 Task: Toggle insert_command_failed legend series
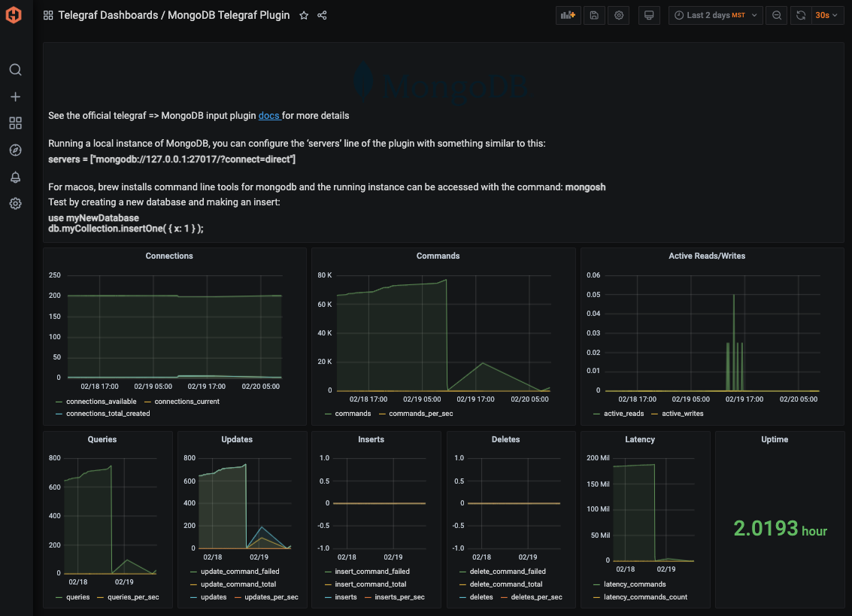coord(372,572)
